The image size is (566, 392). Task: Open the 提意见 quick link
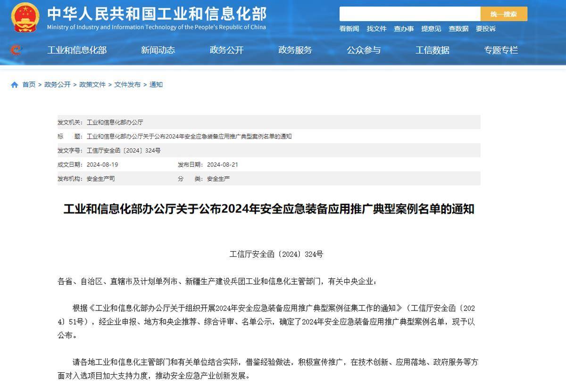point(431,29)
